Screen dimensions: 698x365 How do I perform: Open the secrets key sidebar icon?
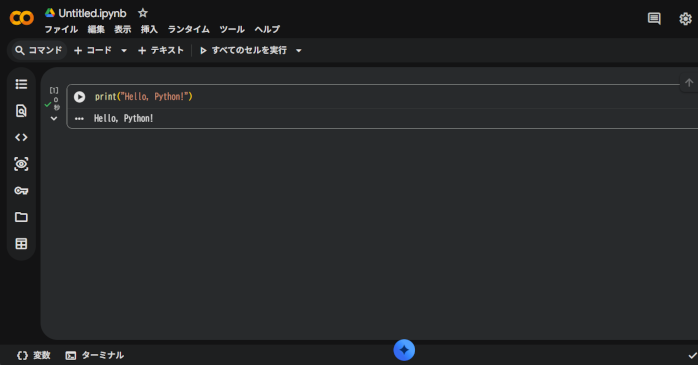[x=21, y=191]
